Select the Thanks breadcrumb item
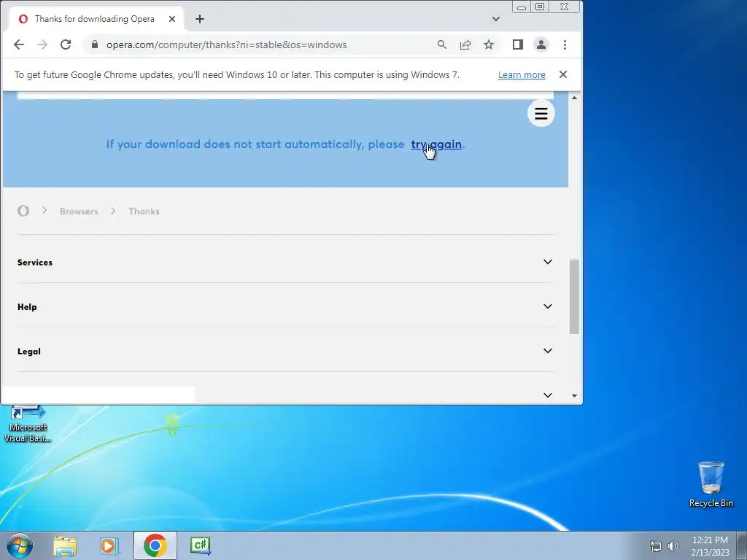The height and width of the screenshot is (560, 747). coord(144,211)
